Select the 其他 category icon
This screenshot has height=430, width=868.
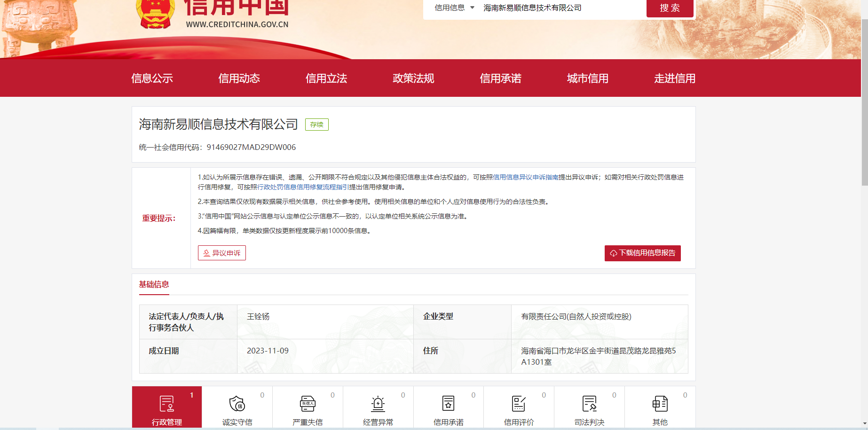[660, 404]
